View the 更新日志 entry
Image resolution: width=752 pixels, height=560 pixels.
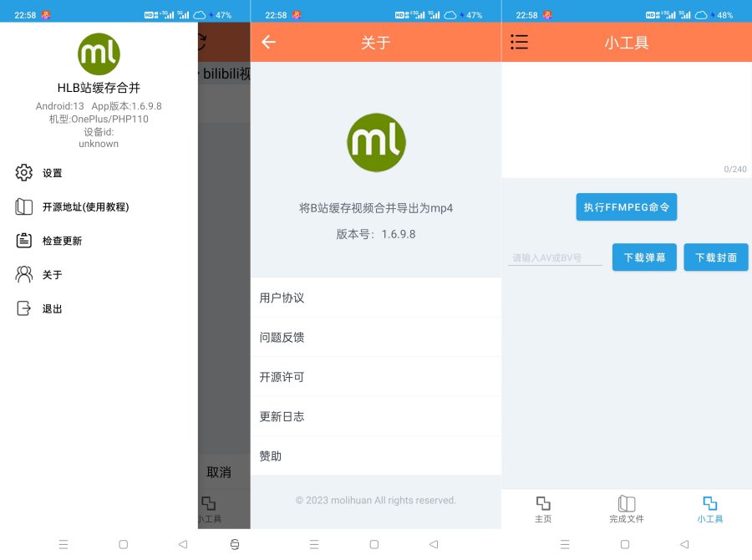[x=376, y=416]
